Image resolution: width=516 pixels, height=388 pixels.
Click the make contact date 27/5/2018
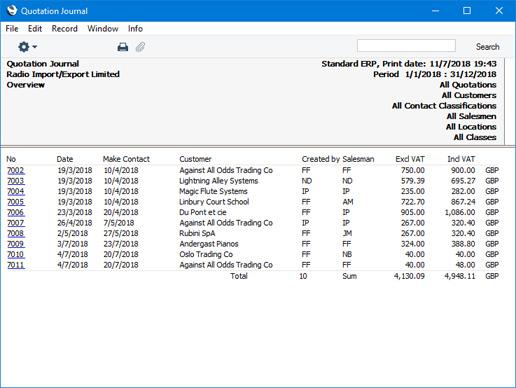pyautogui.click(x=121, y=233)
